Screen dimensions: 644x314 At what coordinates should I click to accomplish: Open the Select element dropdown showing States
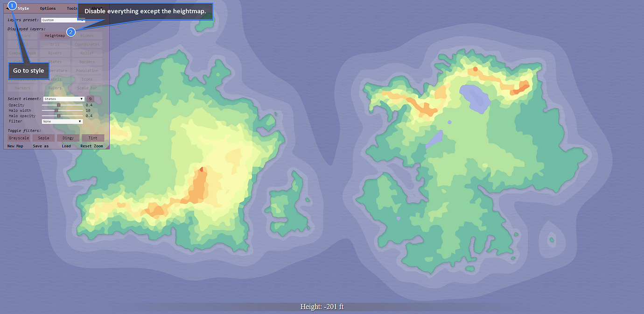[x=63, y=99]
